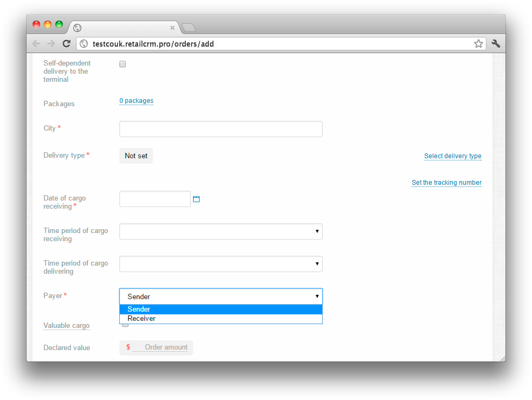Image resolution: width=532 pixels, height=400 pixels.
Task: Close the current browser tab
Action: pos(172,28)
